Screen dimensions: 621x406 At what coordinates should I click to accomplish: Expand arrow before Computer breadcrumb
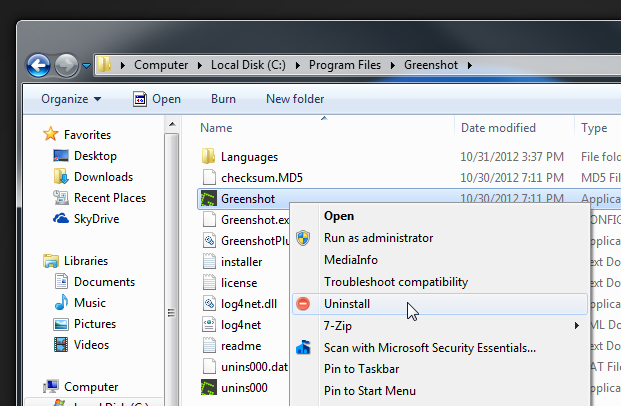(x=123, y=65)
